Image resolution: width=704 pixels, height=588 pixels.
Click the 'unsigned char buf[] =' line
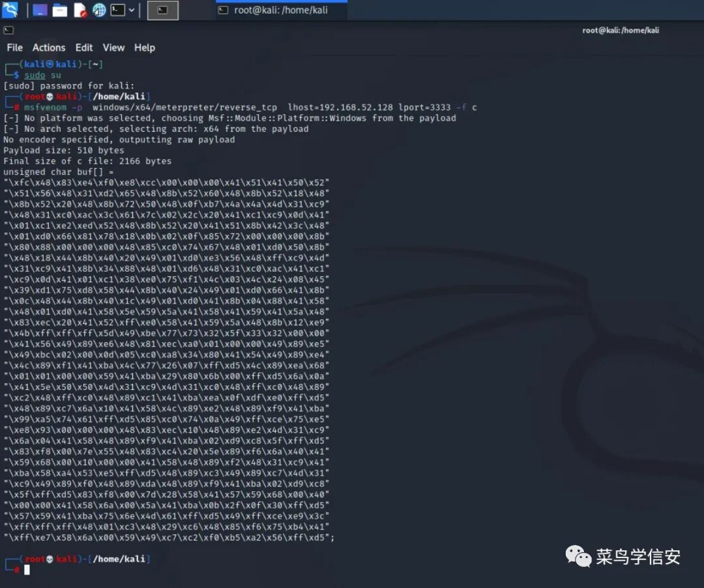[x=59, y=172]
